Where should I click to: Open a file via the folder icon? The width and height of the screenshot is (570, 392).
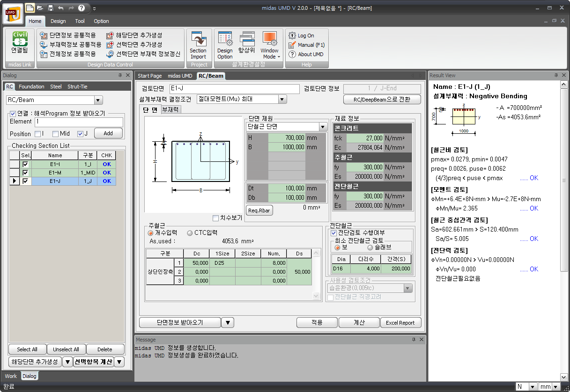[40, 8]
